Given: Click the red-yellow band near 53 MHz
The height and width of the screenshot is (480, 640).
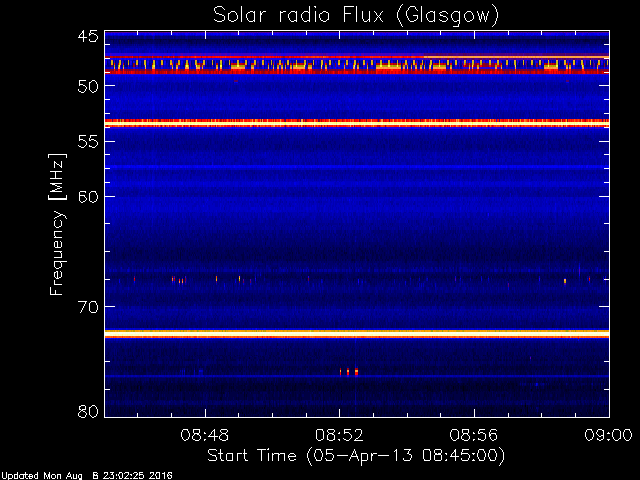Looking at the screenshot, I should click(357, 123).
